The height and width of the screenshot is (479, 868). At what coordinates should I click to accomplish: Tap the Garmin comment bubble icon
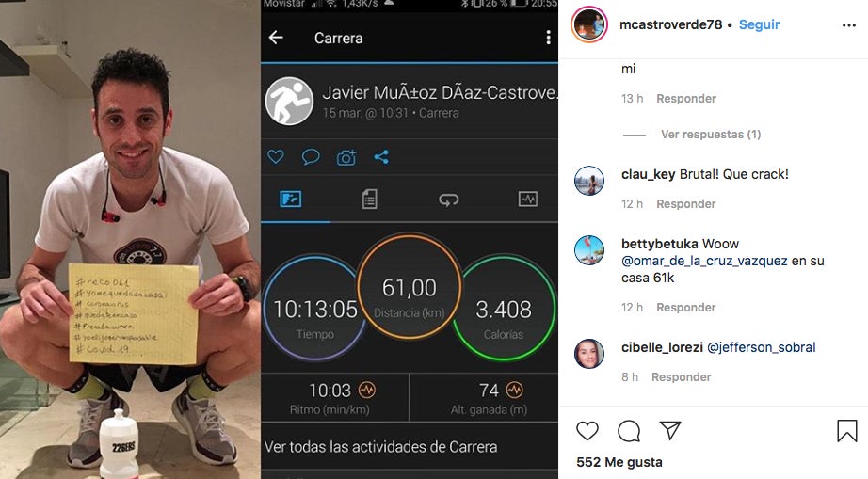tap(311, 157)
